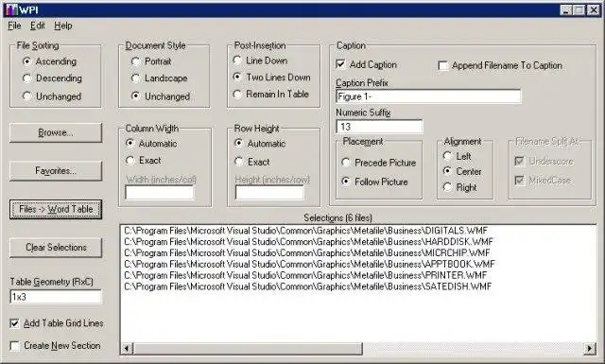Select the MICRCHIP.WMF file entry
Image resolution: width=605 pixels, height=364 pixels.
click(307, 253)
